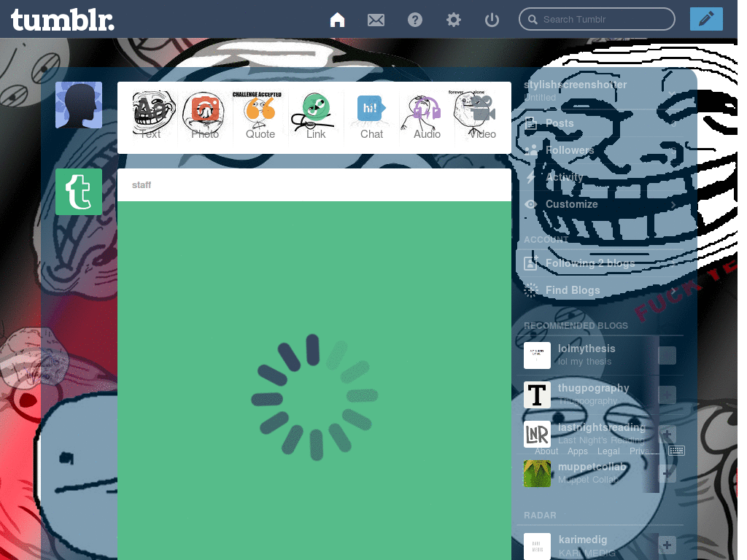Create a new Chat post

point(371,116)
